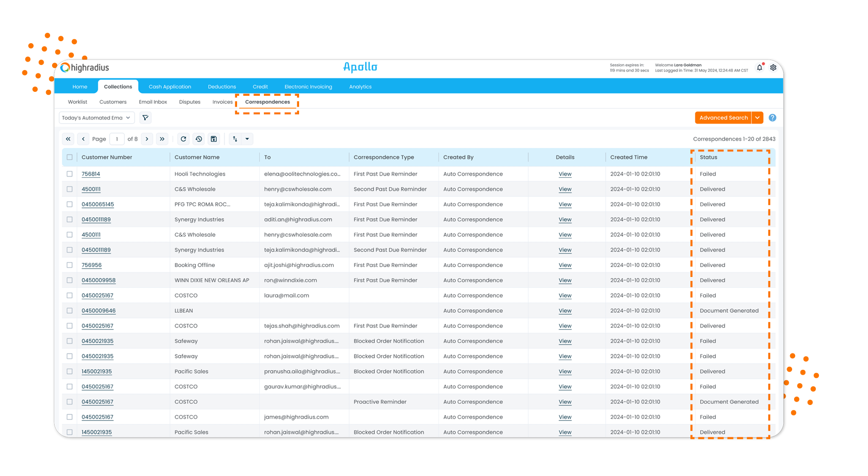Click the Advanced Search button
This screenshot has width=868, height=476.
coord(723,118)
